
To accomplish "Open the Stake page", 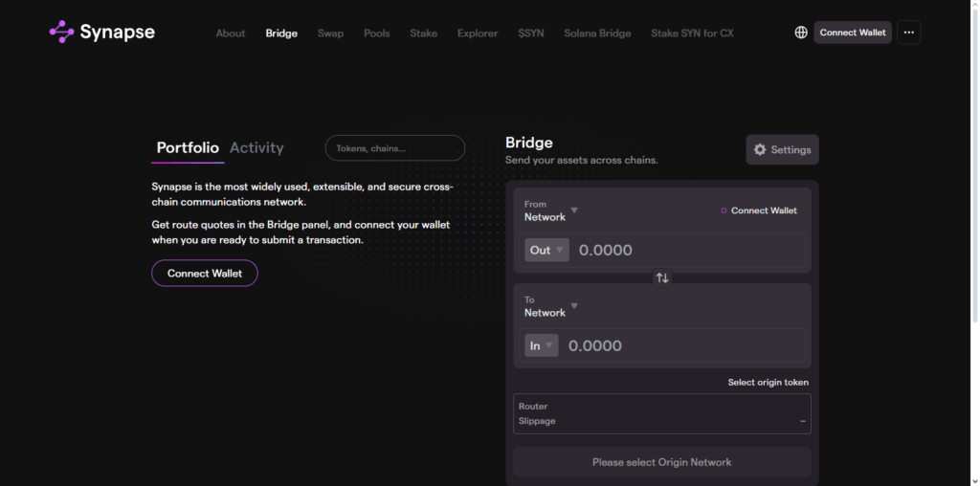I will tap(423, 33).
